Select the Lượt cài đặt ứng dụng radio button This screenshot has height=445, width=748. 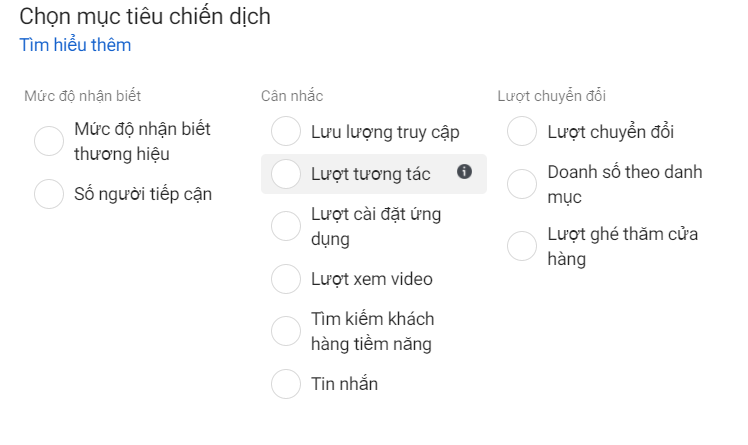click(286, 226)
